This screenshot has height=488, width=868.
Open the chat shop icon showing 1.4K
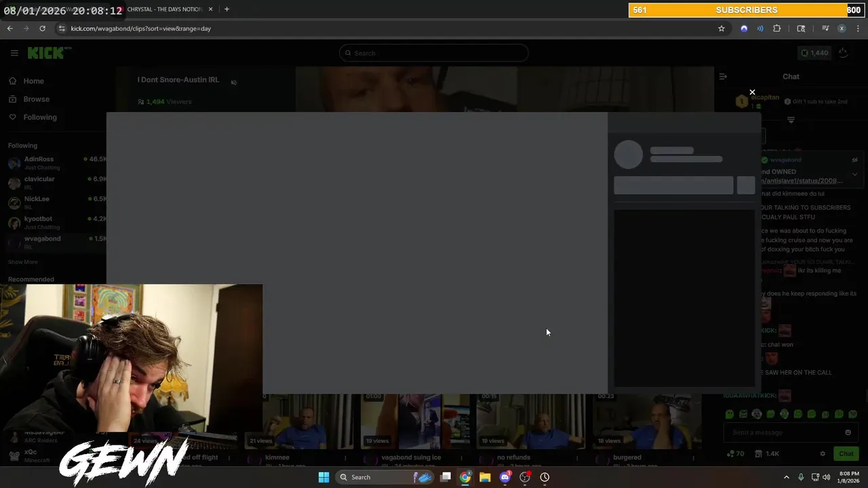pos(767,453)
